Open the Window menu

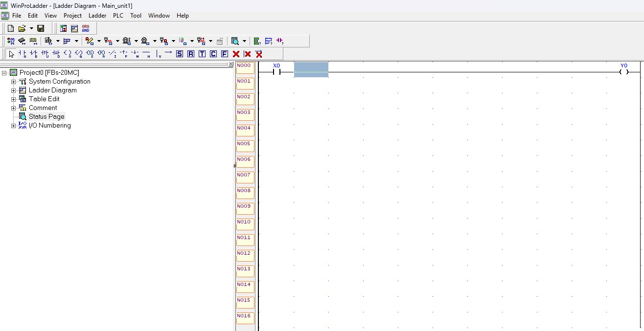(159, 16)
